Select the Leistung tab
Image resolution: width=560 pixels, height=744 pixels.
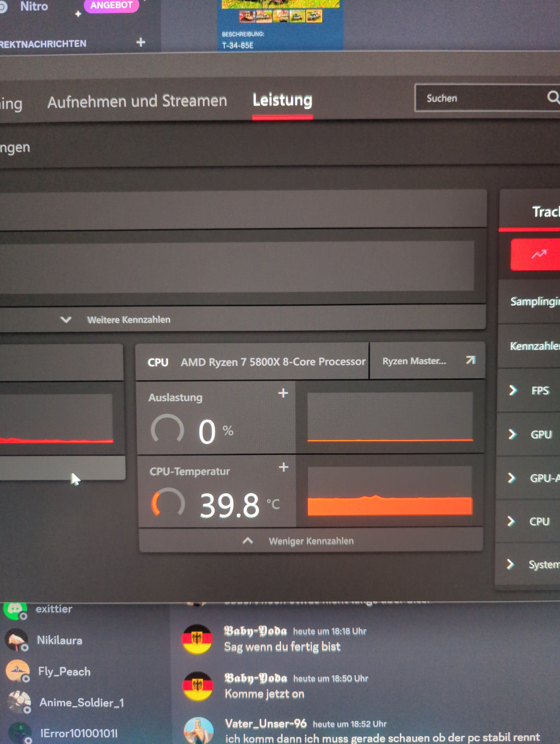point(282,101)
